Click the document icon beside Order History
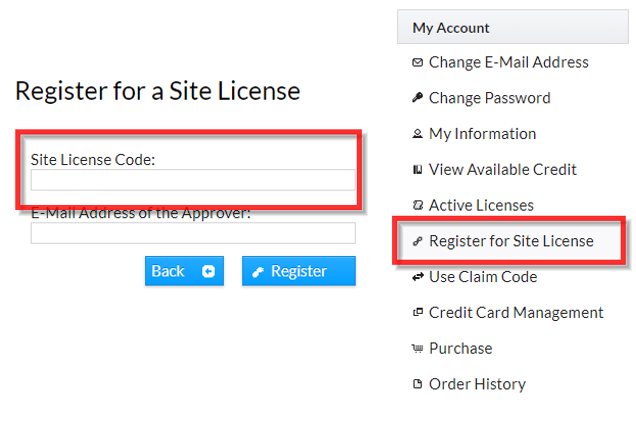 click(x=417, y=384)
